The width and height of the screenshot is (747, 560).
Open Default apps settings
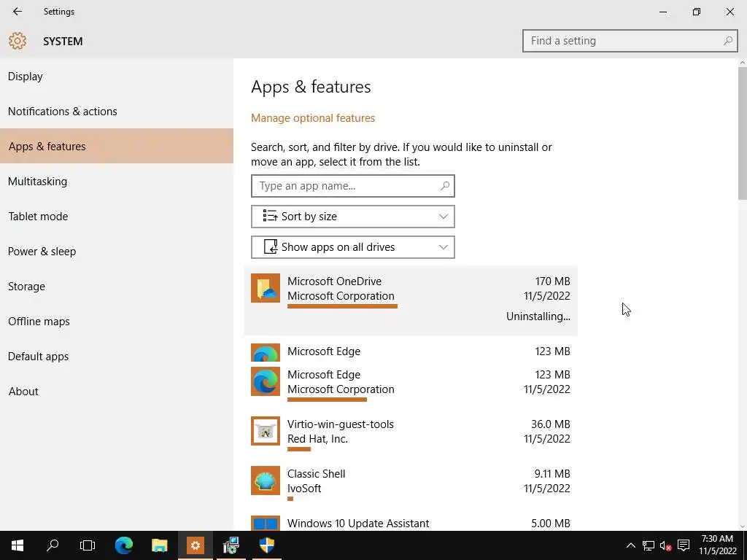click(117, 356)
